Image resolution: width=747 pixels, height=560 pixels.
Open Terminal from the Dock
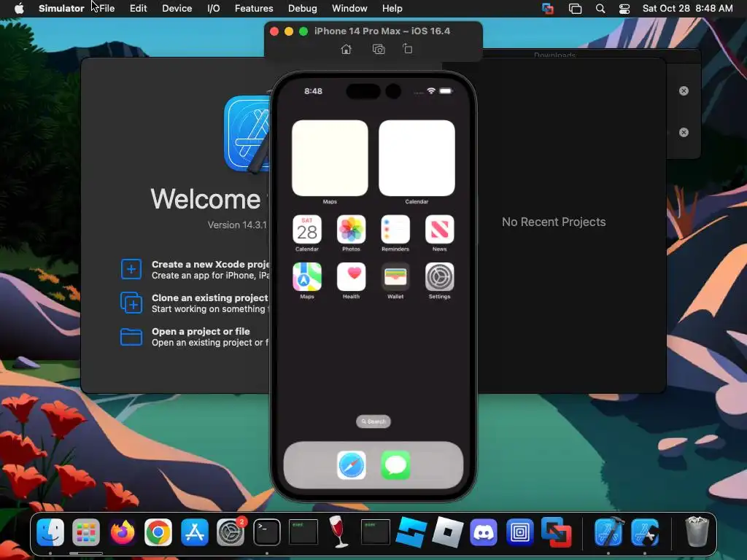pyautogui.click(x=267, y=532)
